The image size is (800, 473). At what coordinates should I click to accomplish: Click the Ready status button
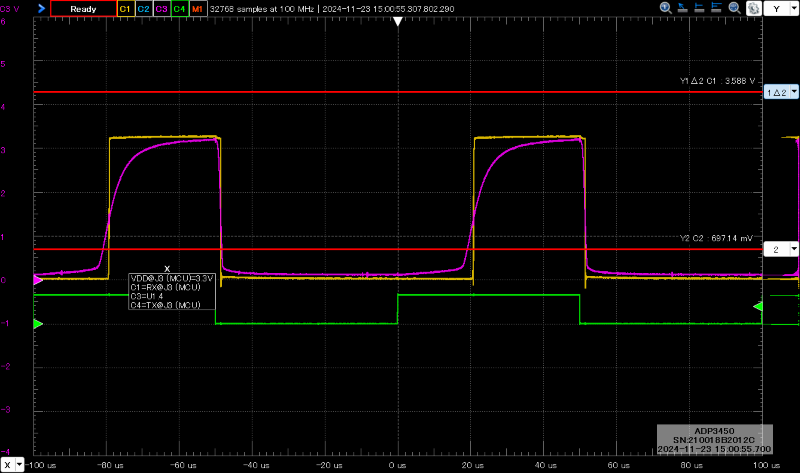[x=83, y=9]
